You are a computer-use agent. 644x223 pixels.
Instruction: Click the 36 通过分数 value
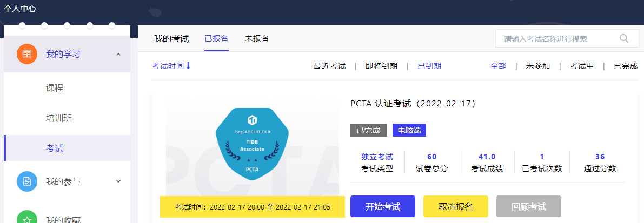point(600,157)
